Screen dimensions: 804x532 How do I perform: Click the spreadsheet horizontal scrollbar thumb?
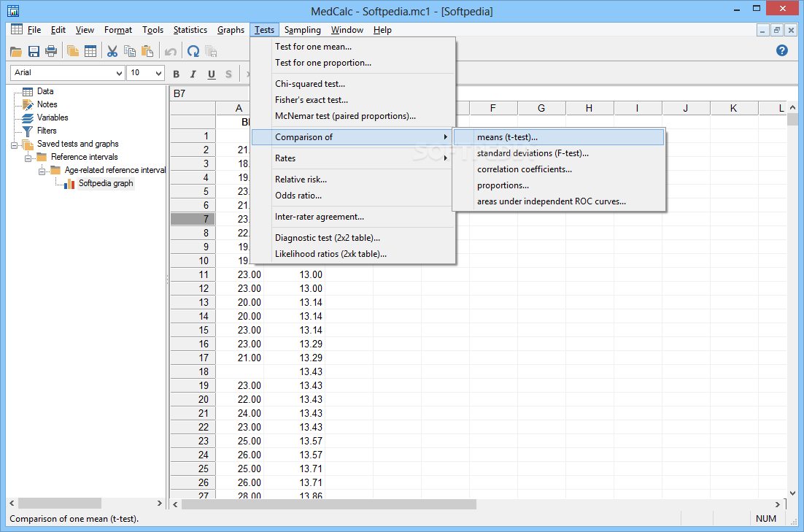(x=328, y=504)
